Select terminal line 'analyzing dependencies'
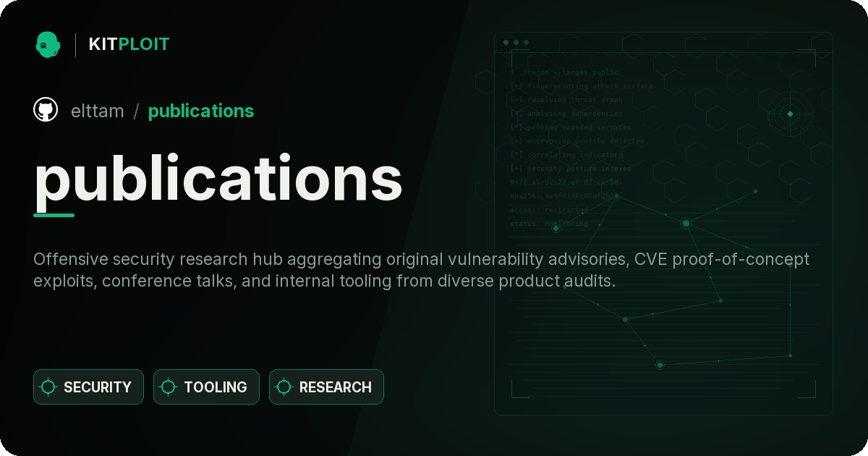Screen dimensions: 868x456 coord(566,114)
